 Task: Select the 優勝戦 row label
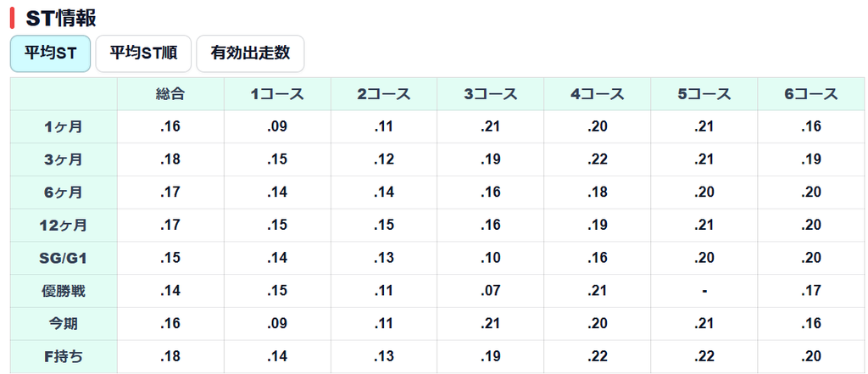pos(64,291)
